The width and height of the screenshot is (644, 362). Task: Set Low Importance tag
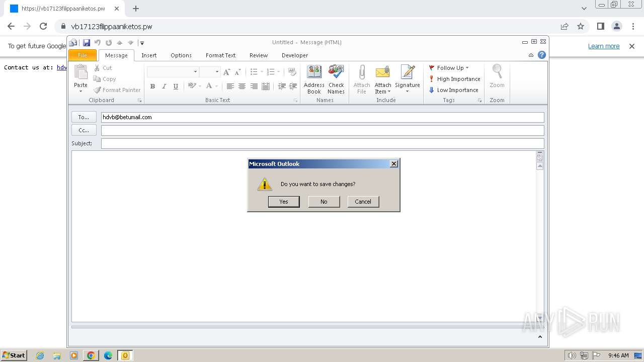coord(454,90)
